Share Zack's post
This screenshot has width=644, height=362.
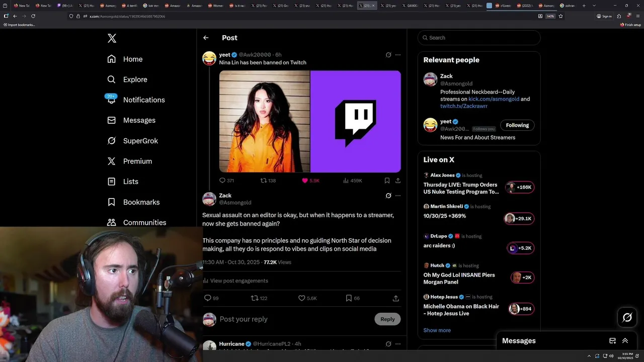(x=396, y=298)
